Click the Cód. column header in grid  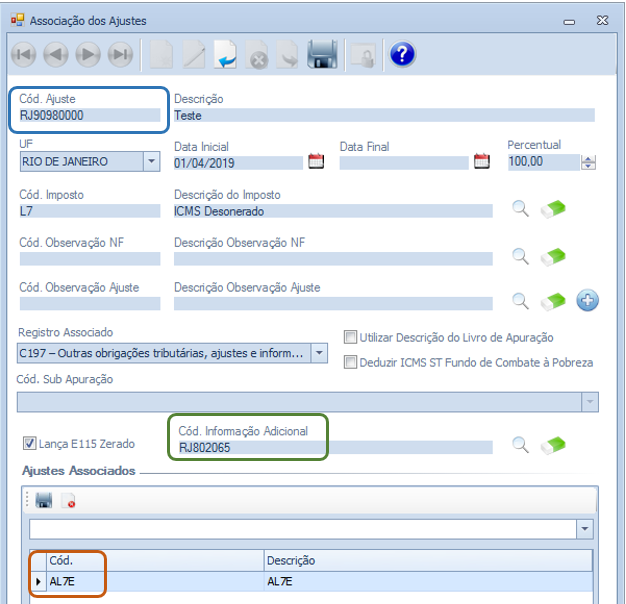pyautogui.click(x=150, y=561)
